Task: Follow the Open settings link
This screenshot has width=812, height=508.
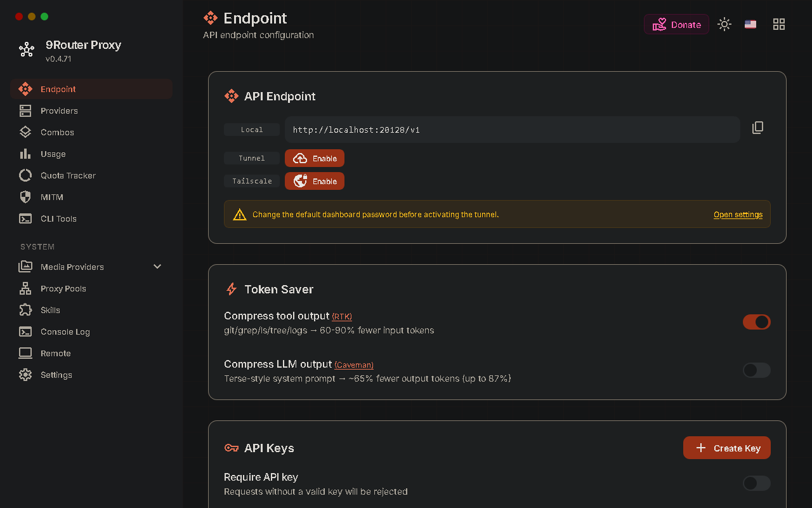Action: 738,215
